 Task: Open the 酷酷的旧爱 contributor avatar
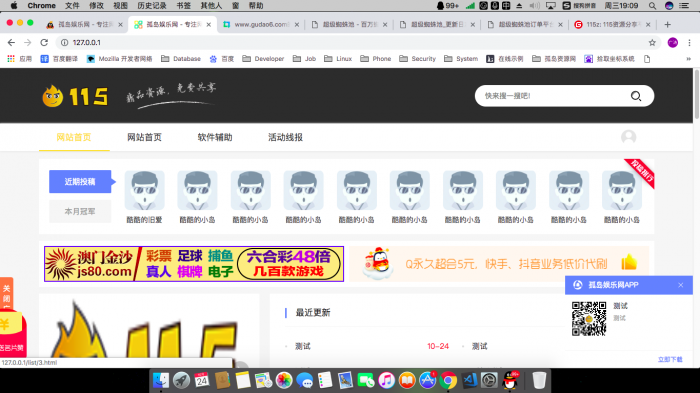[144, 190]
